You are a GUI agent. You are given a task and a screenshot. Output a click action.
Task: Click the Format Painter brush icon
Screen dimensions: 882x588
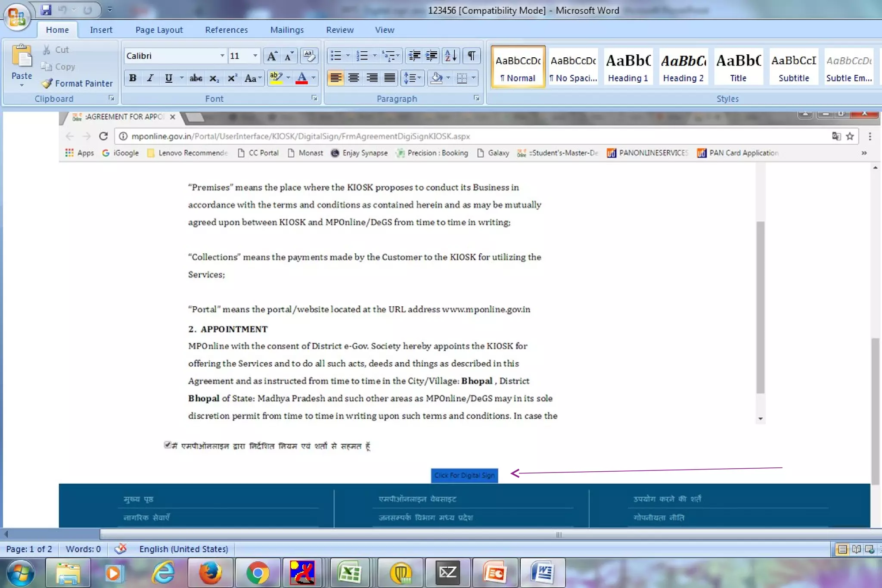coord(47,83)
